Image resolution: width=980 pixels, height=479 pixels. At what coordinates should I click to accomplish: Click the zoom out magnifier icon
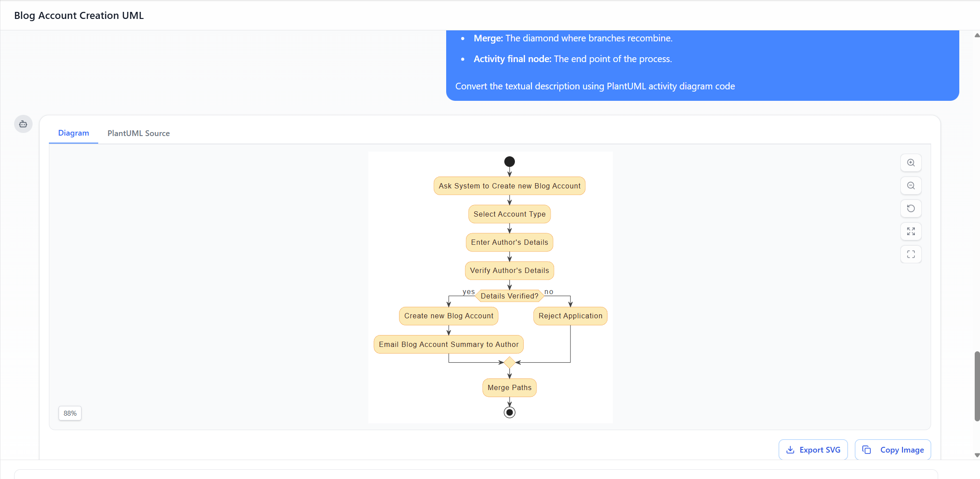[x=911, y=186]
